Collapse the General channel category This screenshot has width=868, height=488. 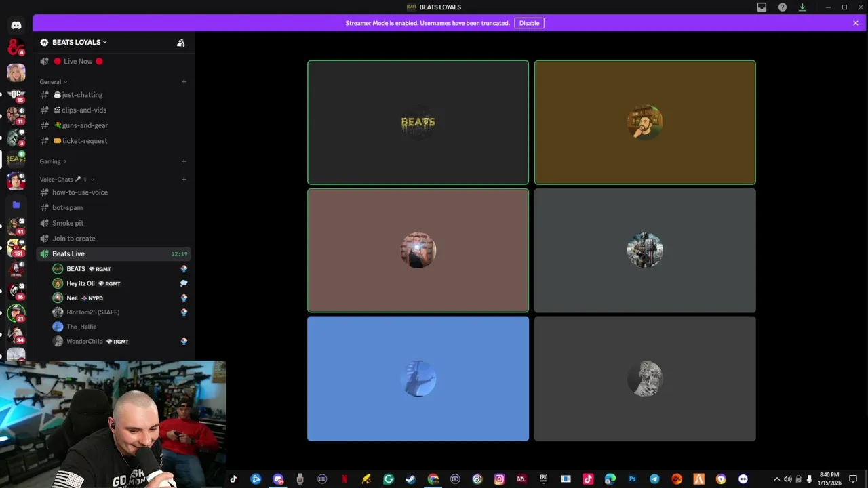tap(53, 82)
